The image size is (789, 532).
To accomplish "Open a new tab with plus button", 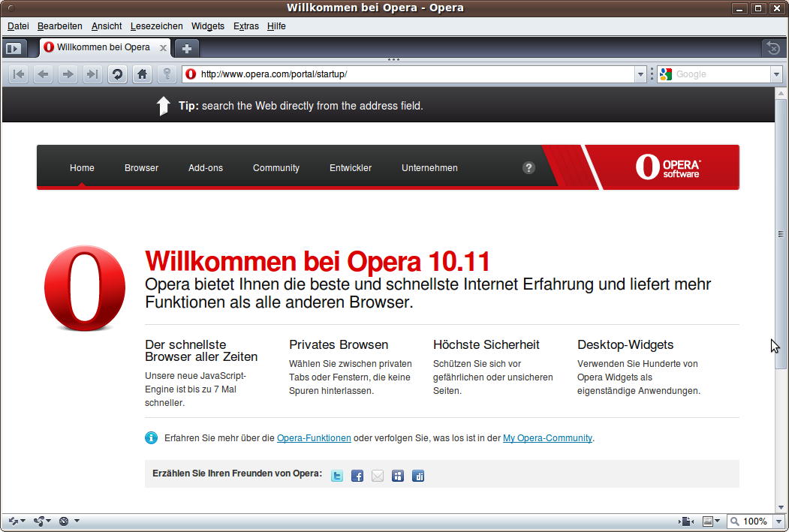I will click(x=187, y=48).
